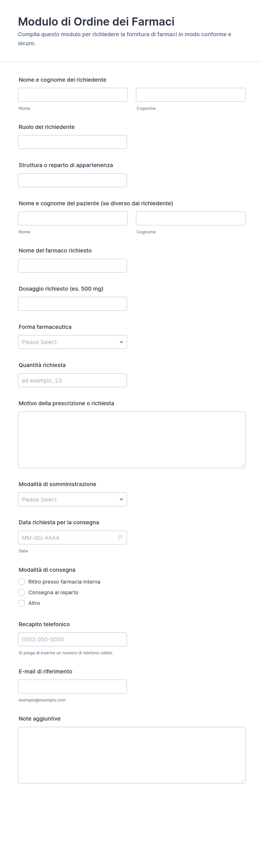Viewport: 261px width, 868px height.
Task: Click the Motivo della prescrizione text area
Action: pos(131,439)
